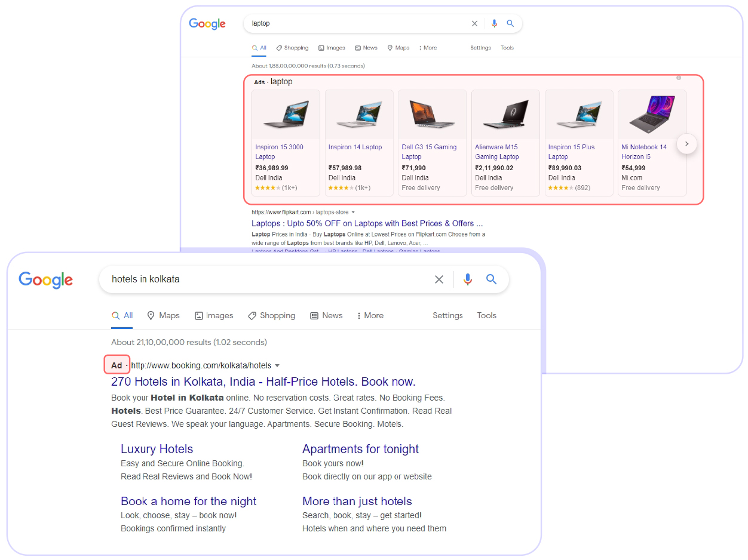Image resolution: width=748 pixels, height=560 pixels.
Task: Click in the 'hotels in kolkata' search field
Action: pyautogui.click(x=269, y=279)
